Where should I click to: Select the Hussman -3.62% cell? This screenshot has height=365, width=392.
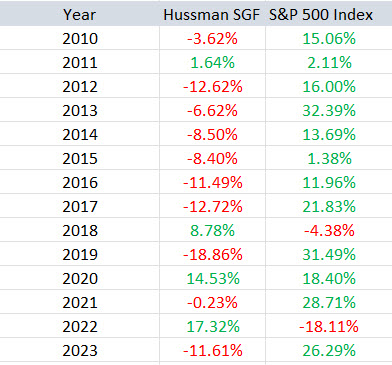pos(212,38)
